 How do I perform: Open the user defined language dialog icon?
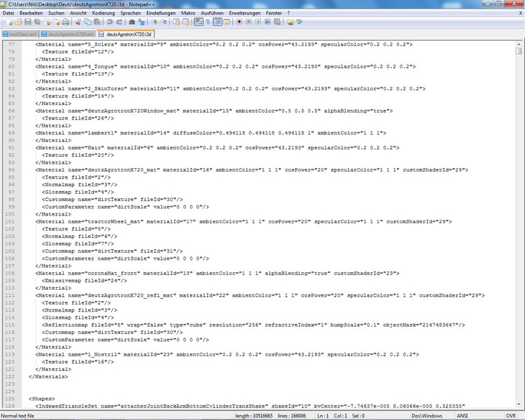pos(227,22)
